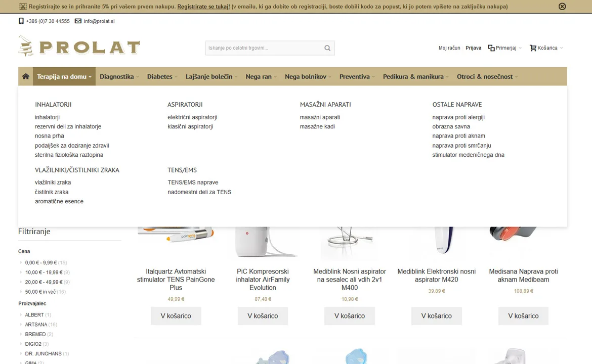
Task: Open električni aspiratorji link
Action: click(x=192, y=117)
